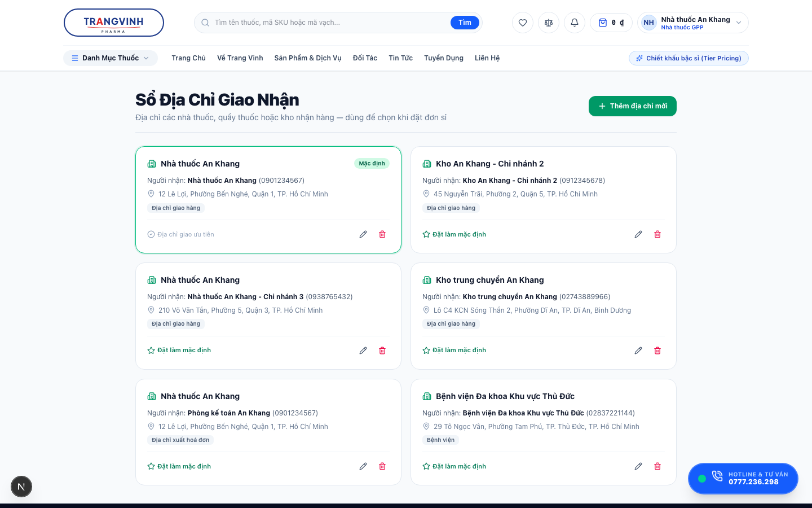Click the Tìm search button
812x508 pixels.
pos(465,23)
